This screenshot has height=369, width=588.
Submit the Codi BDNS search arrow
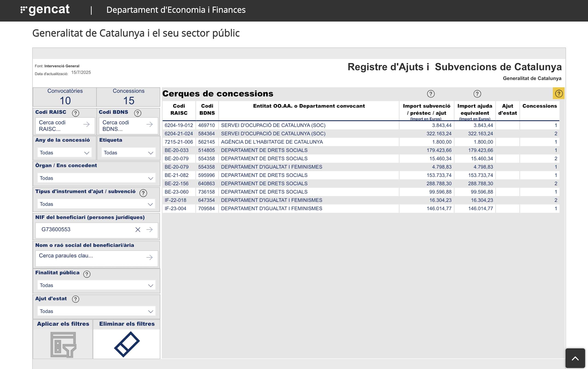(150, 125)
